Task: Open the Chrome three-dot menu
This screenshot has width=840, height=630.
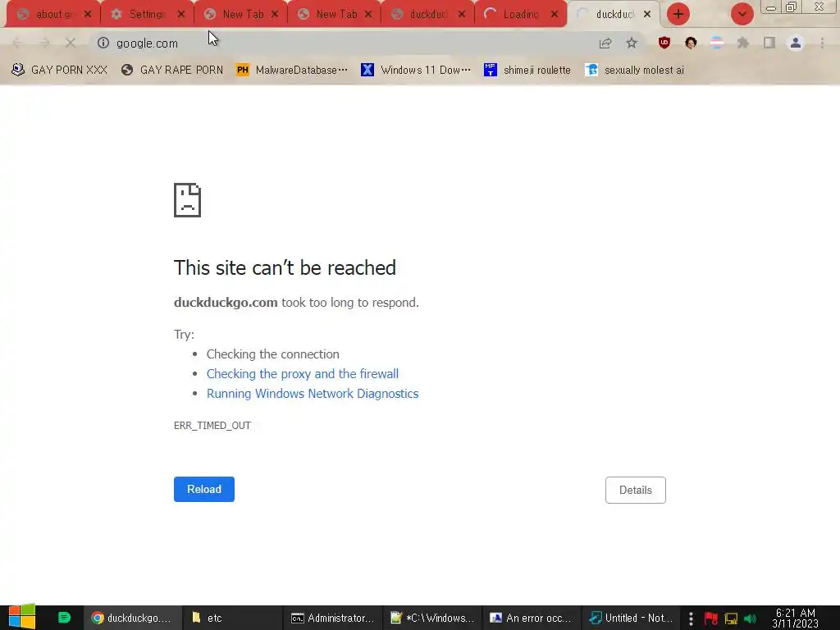Action: [x=822, y=43]
